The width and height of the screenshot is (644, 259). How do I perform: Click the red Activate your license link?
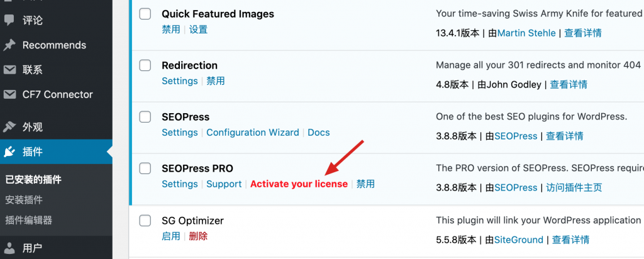[x=299, y=184]
